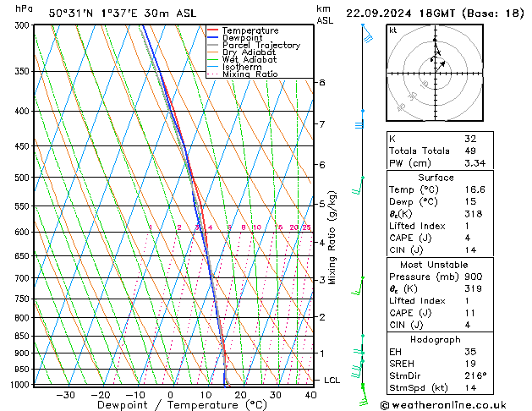Click the coordinates '50°31'N 1°37'E 30m ASL'
532x411 pixels.
click(x=123, y=14)
